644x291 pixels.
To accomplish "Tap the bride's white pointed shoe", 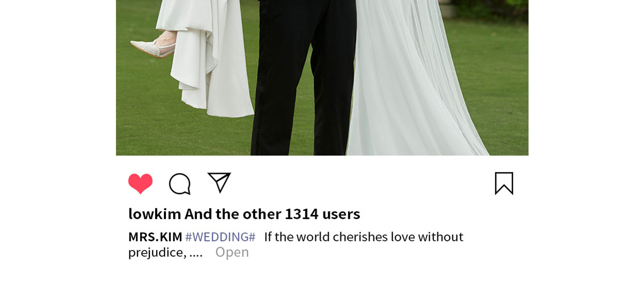I will (x=152, y=45).
